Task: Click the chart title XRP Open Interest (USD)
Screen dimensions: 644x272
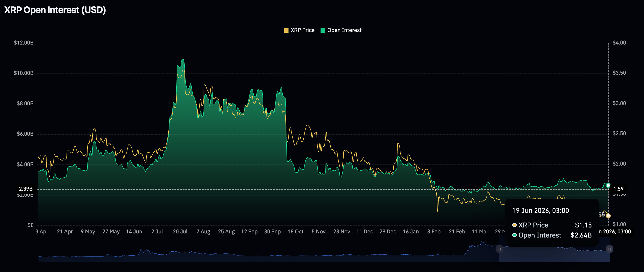Action: [55, 10]
